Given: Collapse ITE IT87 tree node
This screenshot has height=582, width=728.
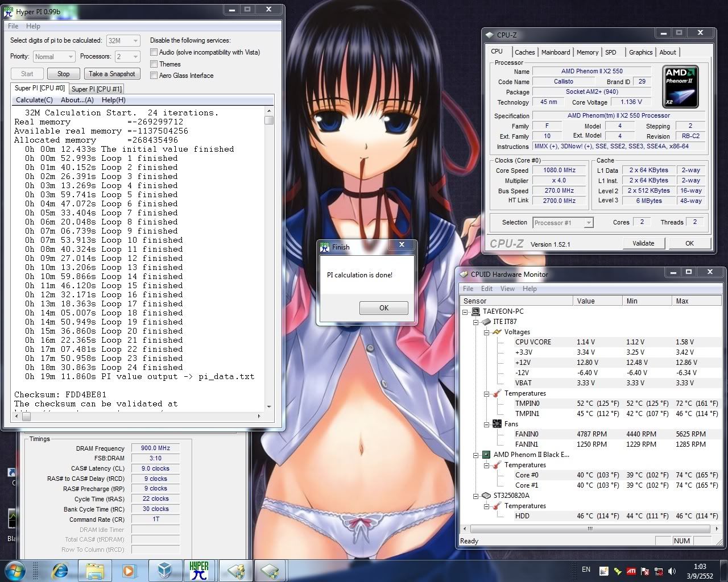Looking at the screenshot, I should 477,322.
